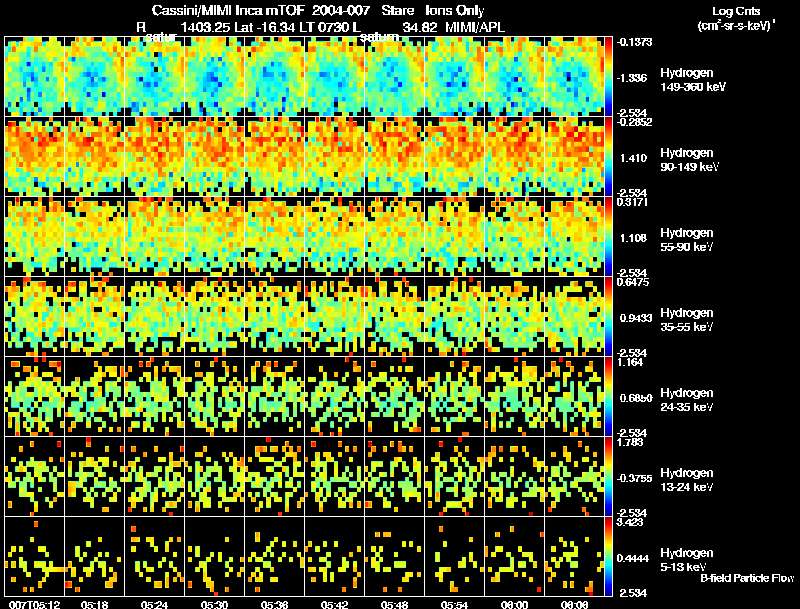This screenshot has width=800, height=609.
Task: Click the (cm2-sr-s-keV) units text
Action: tap(736, 26)
